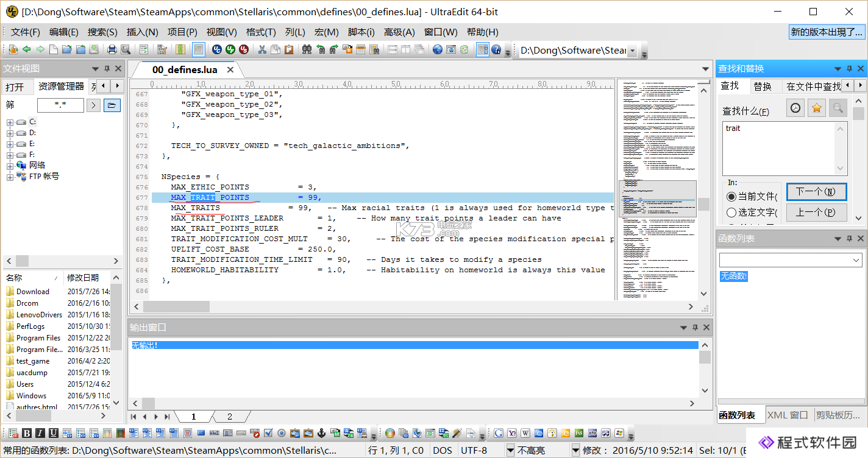This screenshot has height=458, width=868.
Task: Select 选定文字 radio button
Action: [731, 213]
